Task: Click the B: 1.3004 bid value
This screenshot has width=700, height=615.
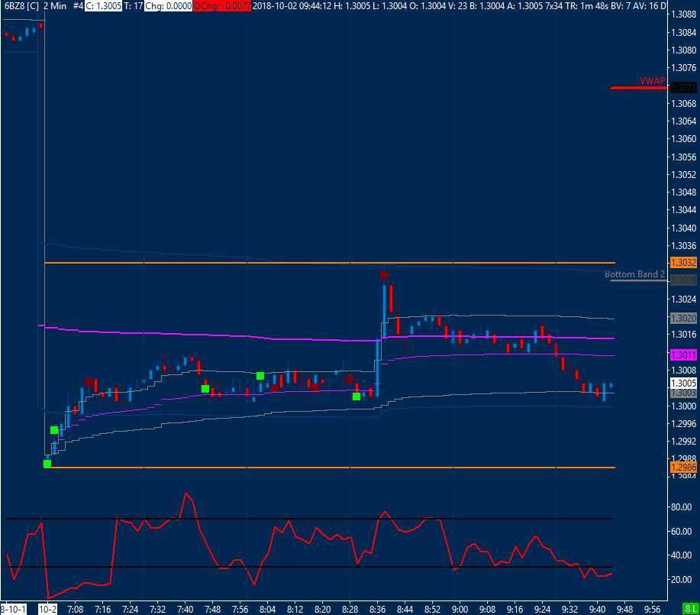Action: point(487,6)
